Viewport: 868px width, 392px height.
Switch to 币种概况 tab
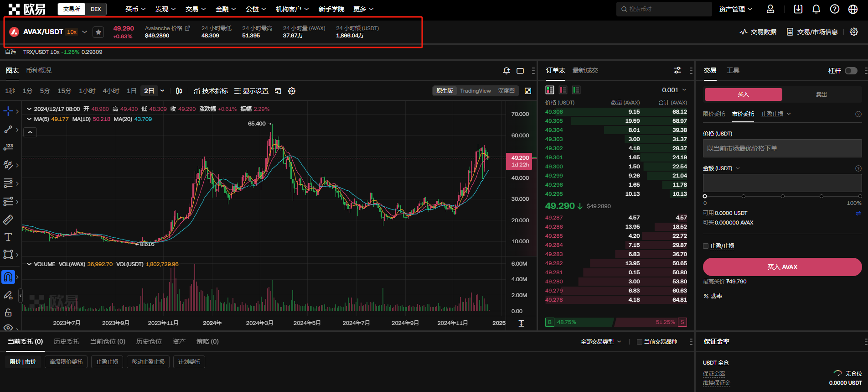tap(39, 70)
